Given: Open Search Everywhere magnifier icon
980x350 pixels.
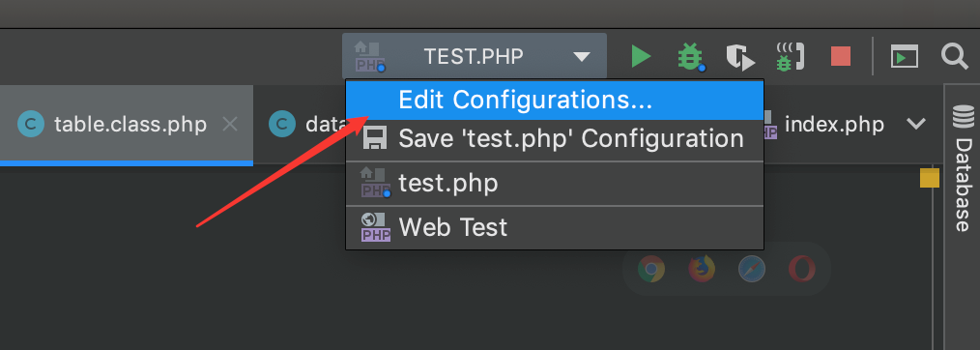Looking at the screenshot, I should (x=954, y=56).
